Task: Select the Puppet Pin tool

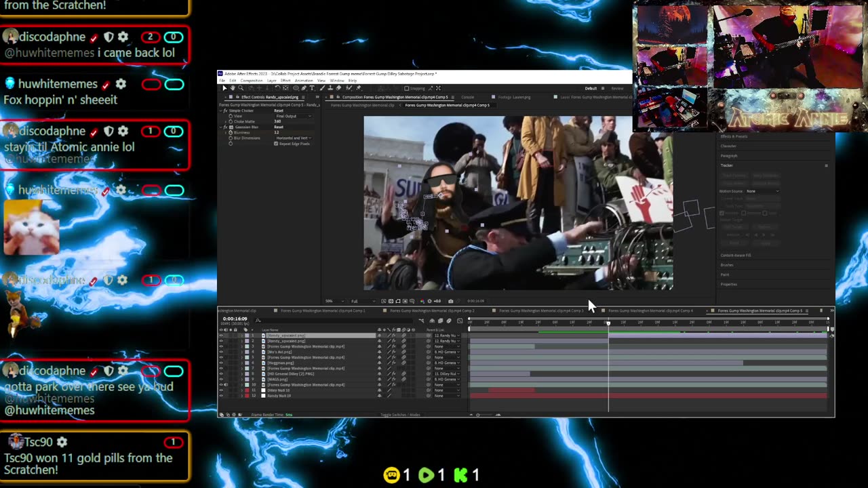Action: tap(359, 88)
